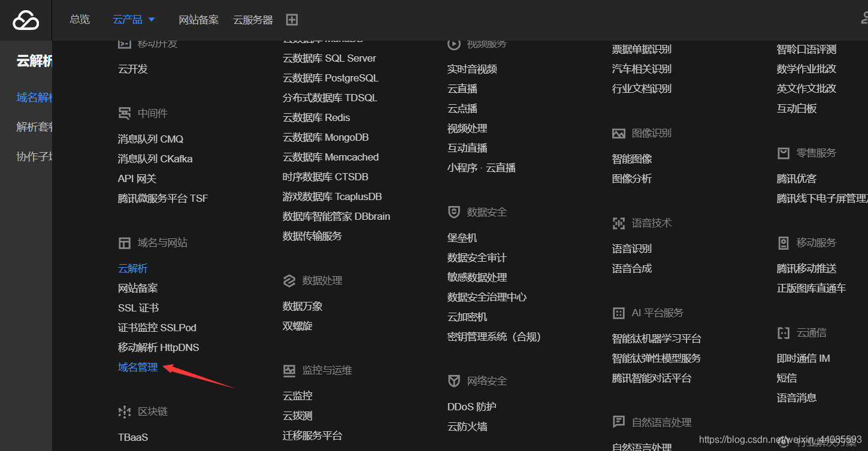Select the 中间件 category icon
The image size is (868, 451).
point(125,113)
